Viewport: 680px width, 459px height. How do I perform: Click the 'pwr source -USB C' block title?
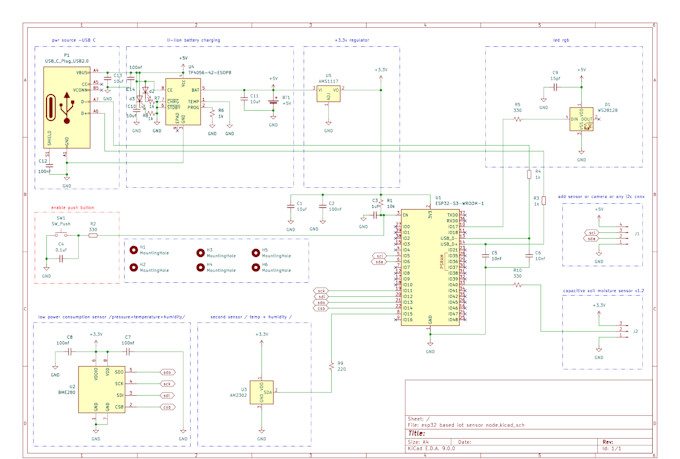coord(74,40)
